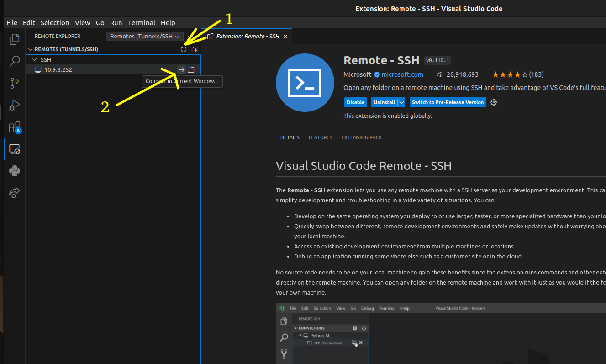Collapse the SSH tree node
This screenshot has width=606, height=364.
click(x=34, y=60)
